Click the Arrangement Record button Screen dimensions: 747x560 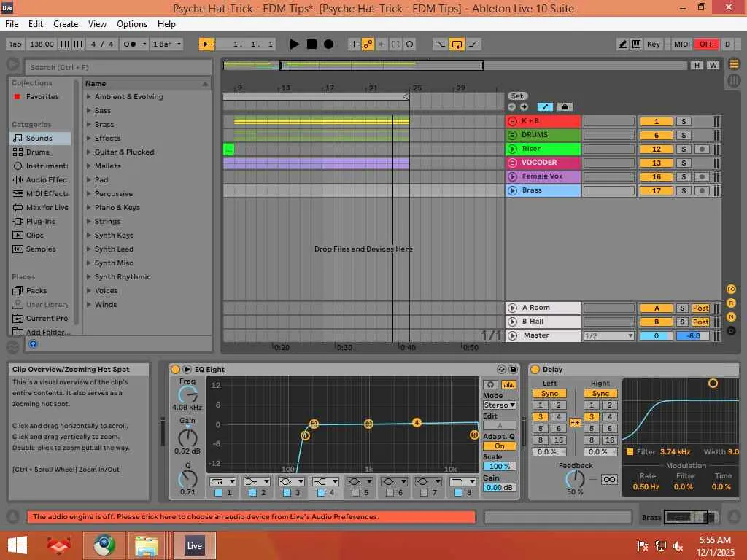pos(329,44)
